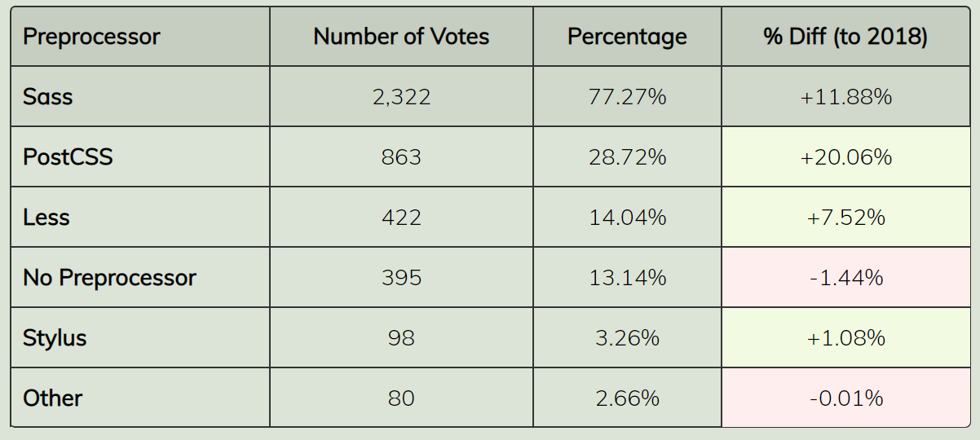This screenshot has height=440, width=980.
Task: Select the 863 votes cell
Action: [x=401, y=156]
